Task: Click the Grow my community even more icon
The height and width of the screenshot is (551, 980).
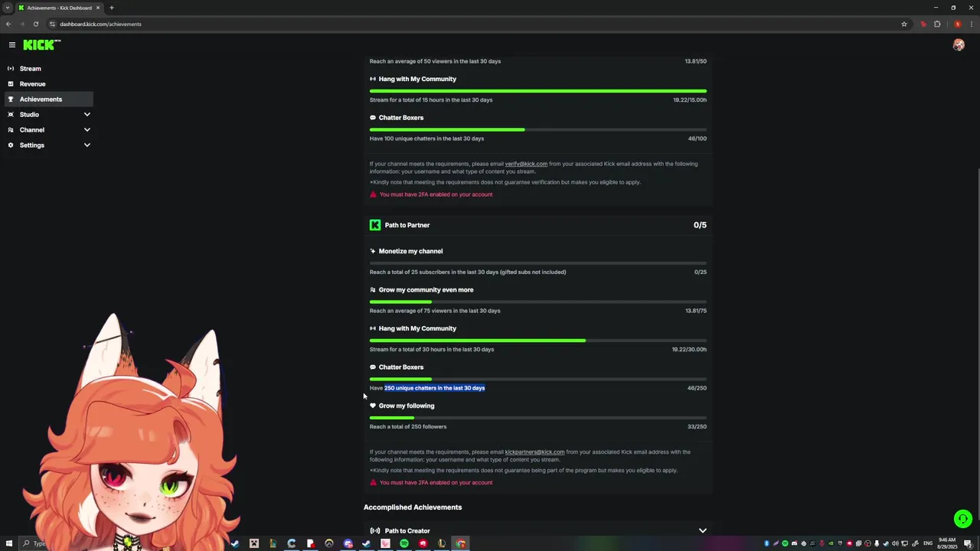Action: coord(373,290)
